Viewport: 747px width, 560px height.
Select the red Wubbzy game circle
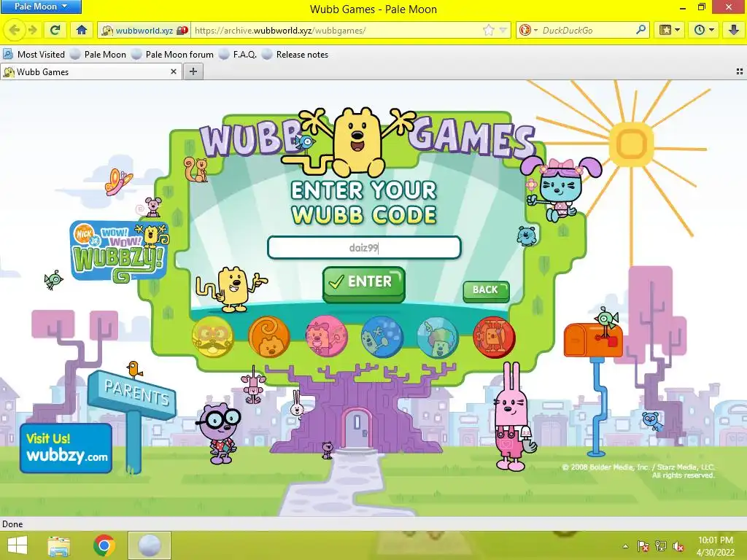(494, 338)
